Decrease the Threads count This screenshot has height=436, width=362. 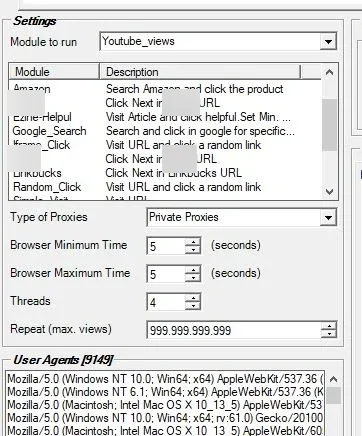tap(193, 306)
